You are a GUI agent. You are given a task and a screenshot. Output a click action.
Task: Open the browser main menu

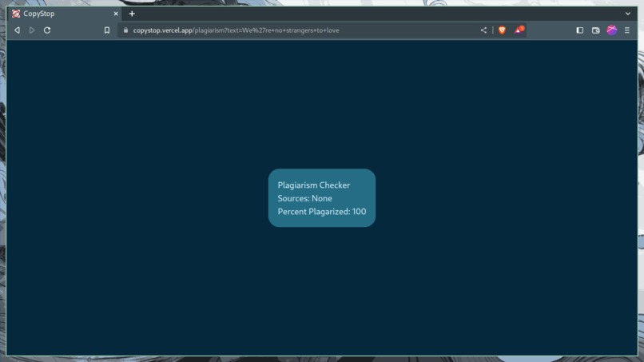626,30
